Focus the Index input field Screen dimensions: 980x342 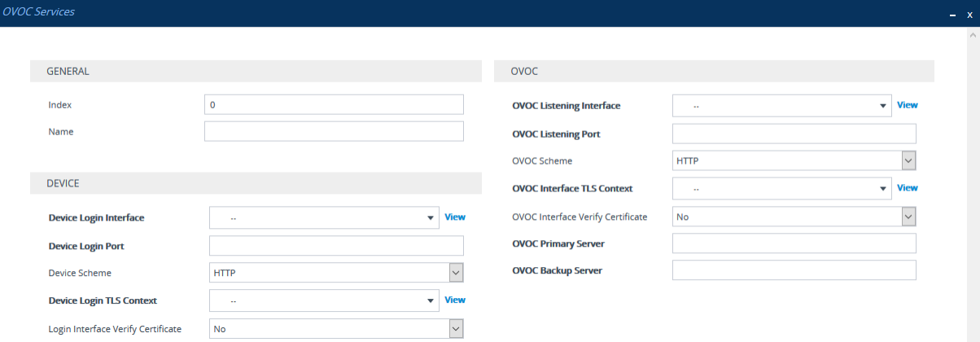(334, 104)
